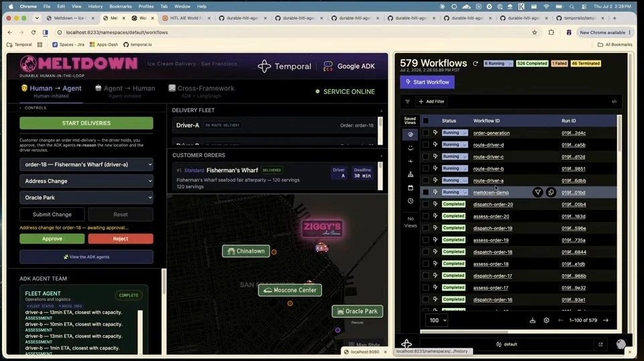Check the assess-order-20 workflow checkbox
The image size is (644, 361).
(x=426, y=216)
